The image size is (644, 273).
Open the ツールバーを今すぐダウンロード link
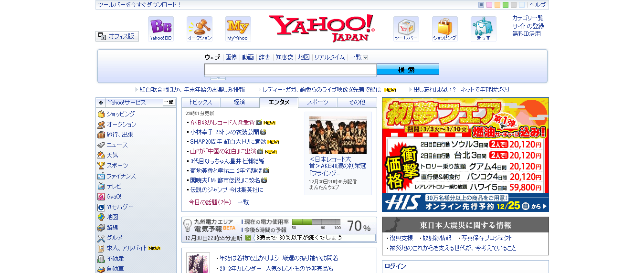pyautogui.click(x=139, y=5)
